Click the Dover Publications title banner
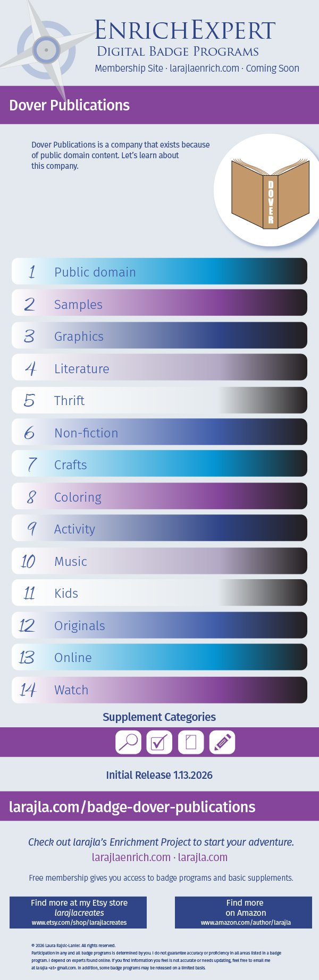This screenshot has height=980, width=319. (x=159, y=105)
